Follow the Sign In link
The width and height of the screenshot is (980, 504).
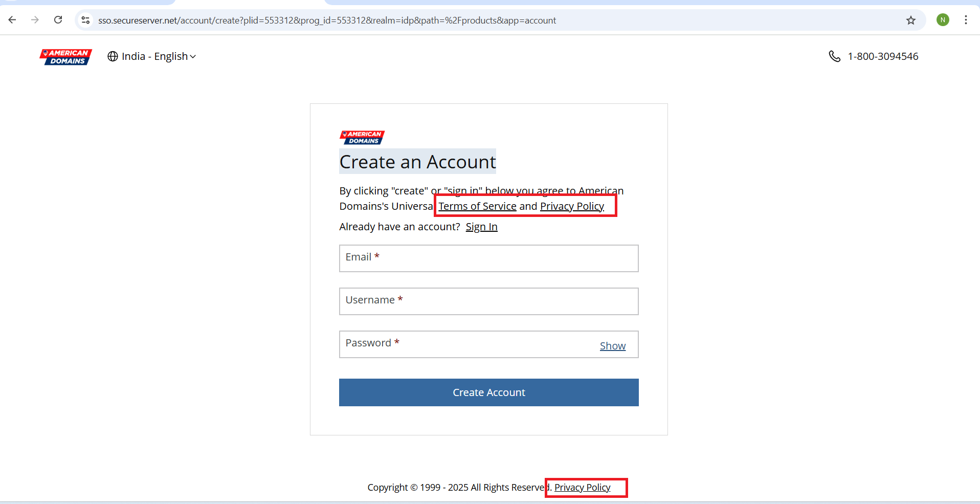point(481,227)
